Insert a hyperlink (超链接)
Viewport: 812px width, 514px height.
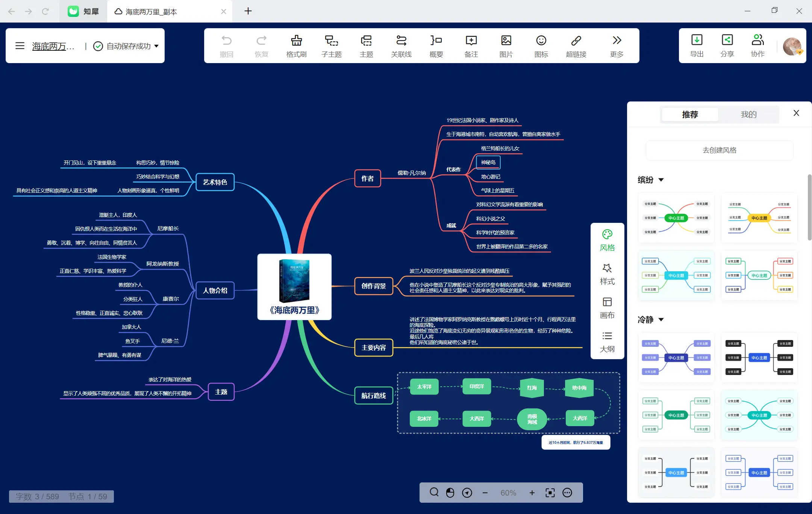576,46
